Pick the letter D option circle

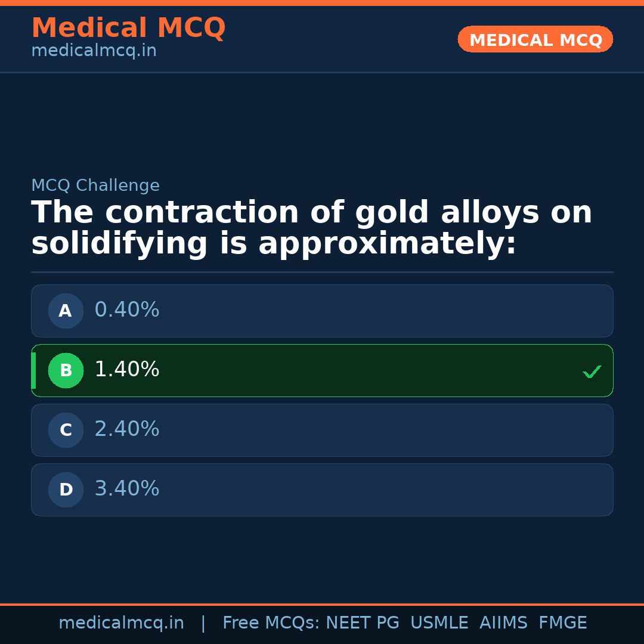pyautogui.click(x=66, y=490)
